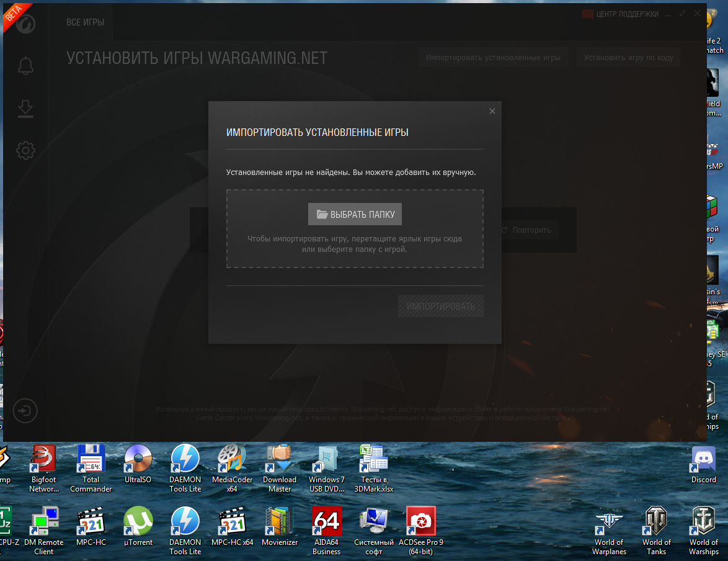Select the AIDA64 Business desktop icon
Image resolution: width=728 pixels, height=561 pixels.
click(326, 531)
